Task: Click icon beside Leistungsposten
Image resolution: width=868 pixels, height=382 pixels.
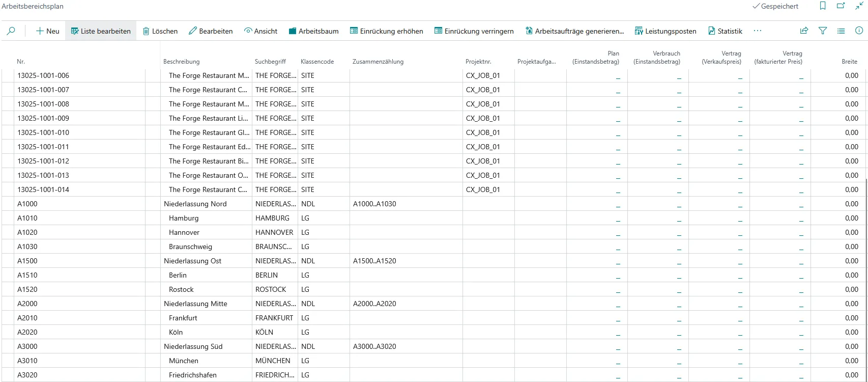Action: [x=639, y=31]
